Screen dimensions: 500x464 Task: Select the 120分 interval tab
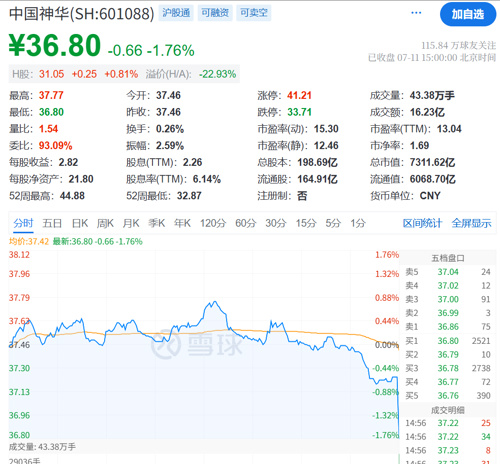pos(213,223)
